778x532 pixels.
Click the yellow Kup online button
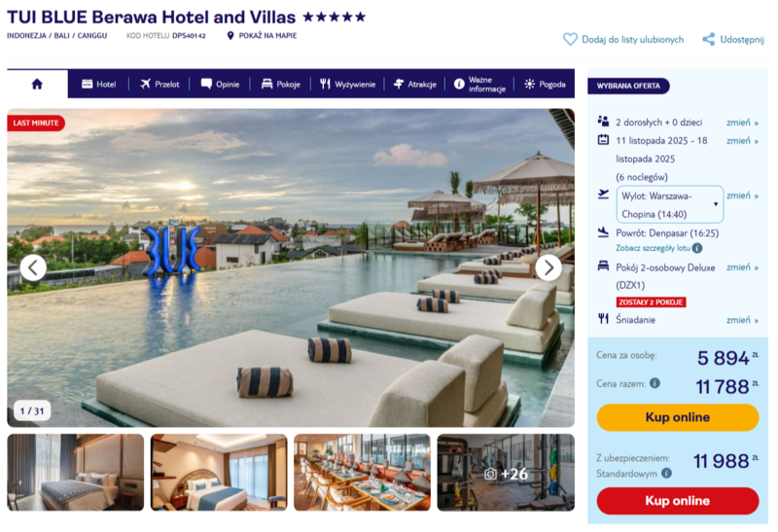tap(678, 417)
